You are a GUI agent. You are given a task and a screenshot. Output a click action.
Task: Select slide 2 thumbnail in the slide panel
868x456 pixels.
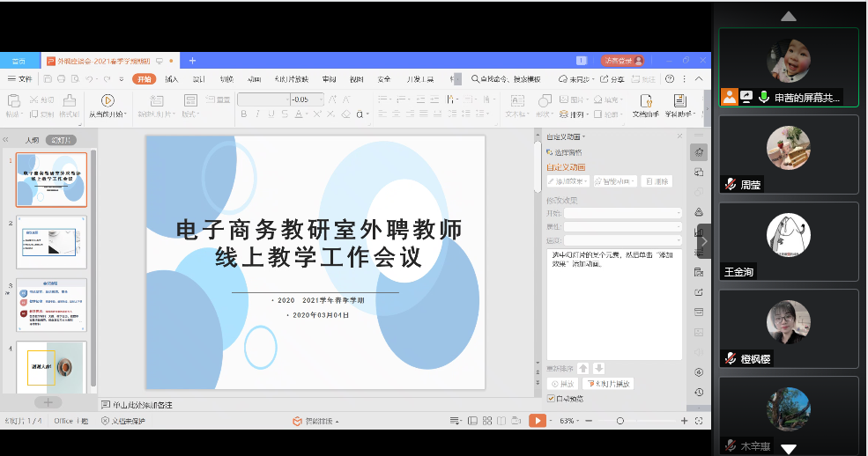pos(52,242)
